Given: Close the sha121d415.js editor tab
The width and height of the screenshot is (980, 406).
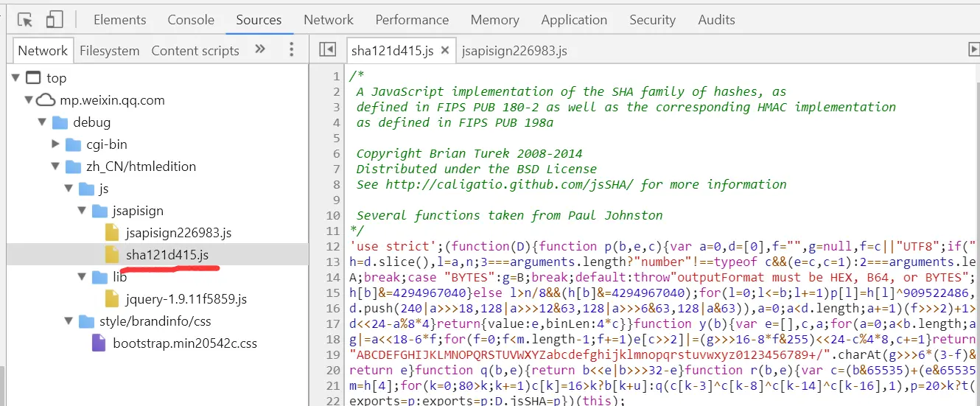Looking at the screenshot, I should click(x=445, y=51).
